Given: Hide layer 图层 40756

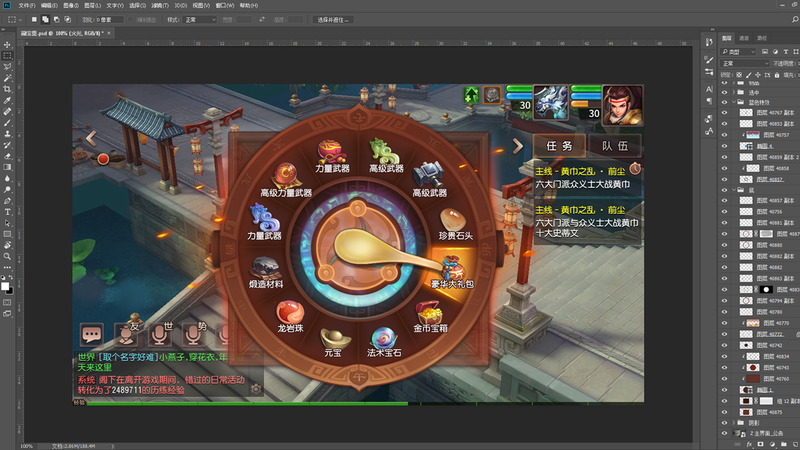Looking at the screenshot, I should click(x=724, y=212).
